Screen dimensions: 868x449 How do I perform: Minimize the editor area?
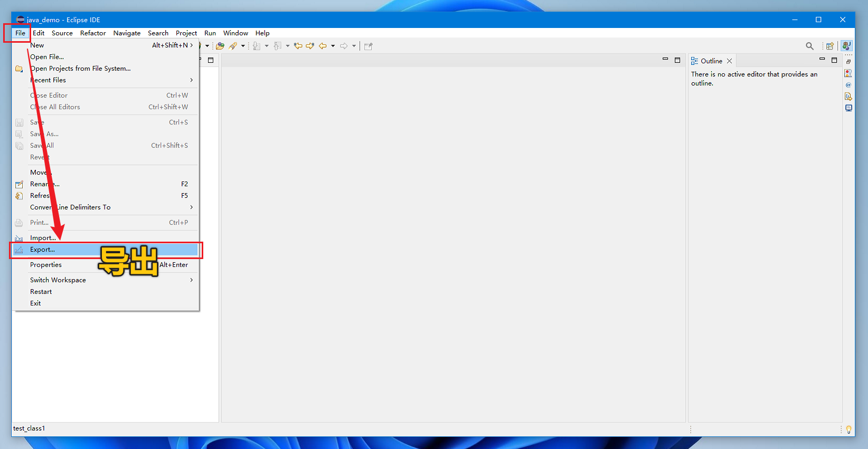665,60
